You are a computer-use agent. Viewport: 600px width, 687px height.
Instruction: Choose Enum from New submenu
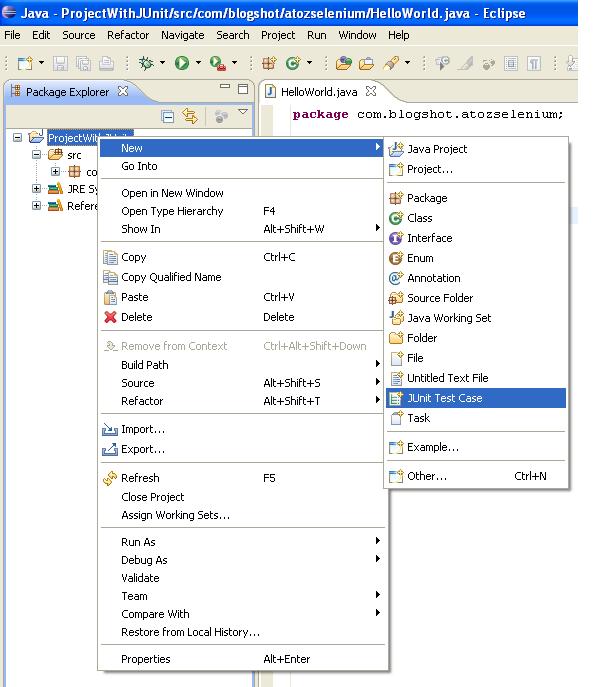pyautogui.click(x=476, y=258)
